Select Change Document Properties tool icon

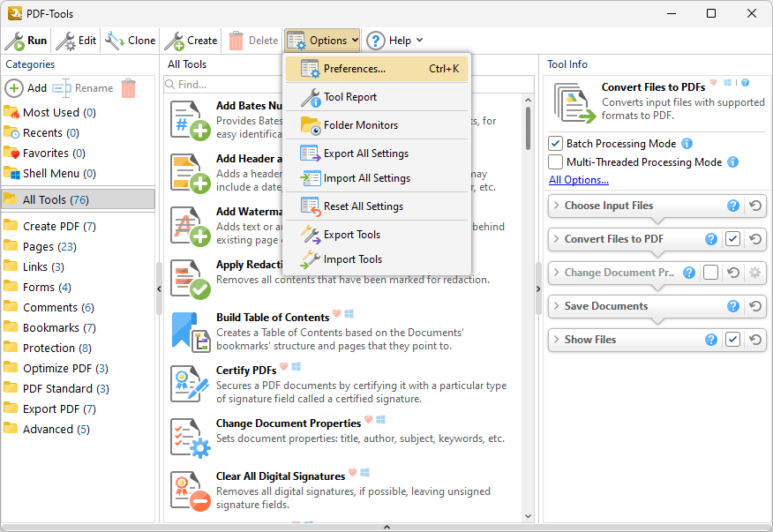click(191, 438)
